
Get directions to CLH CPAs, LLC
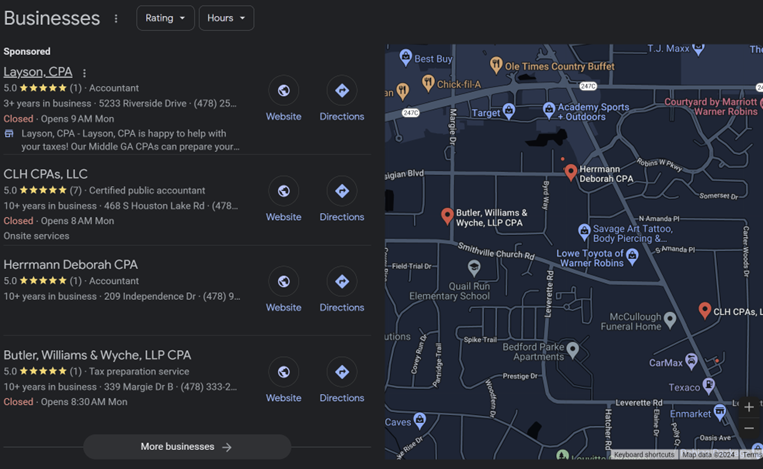click(x=342, y=191)
